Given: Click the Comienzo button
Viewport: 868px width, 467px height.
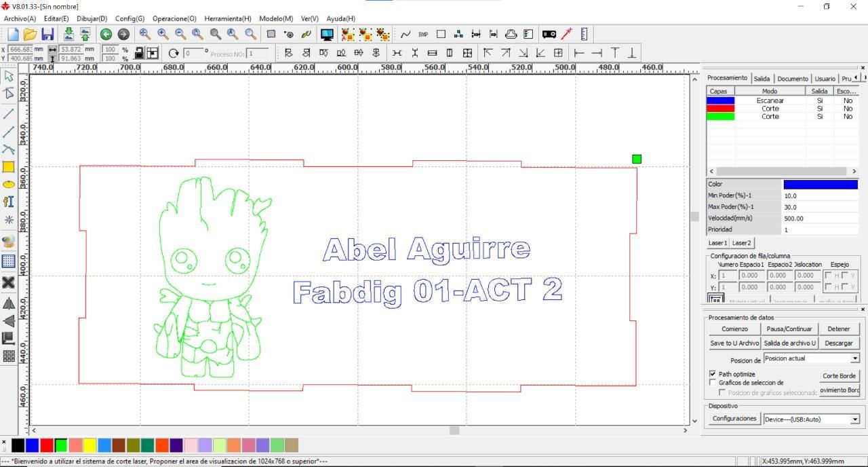Looking at the screenshot, I should tap(734, 329).
